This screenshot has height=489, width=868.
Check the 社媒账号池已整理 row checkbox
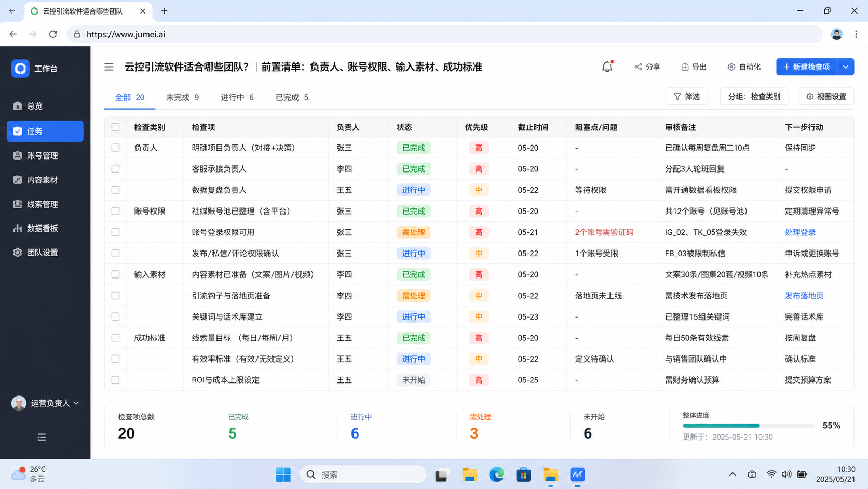coord(115,211)
